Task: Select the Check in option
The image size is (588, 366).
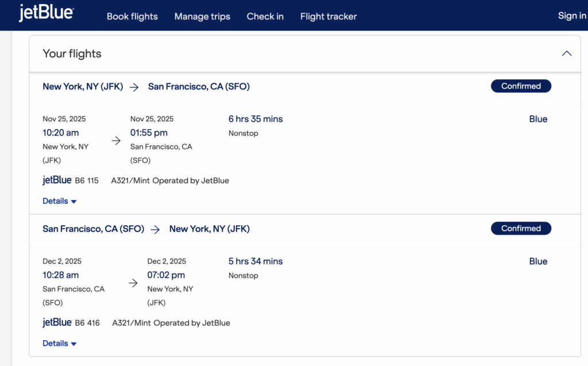Action: [265, 16]
